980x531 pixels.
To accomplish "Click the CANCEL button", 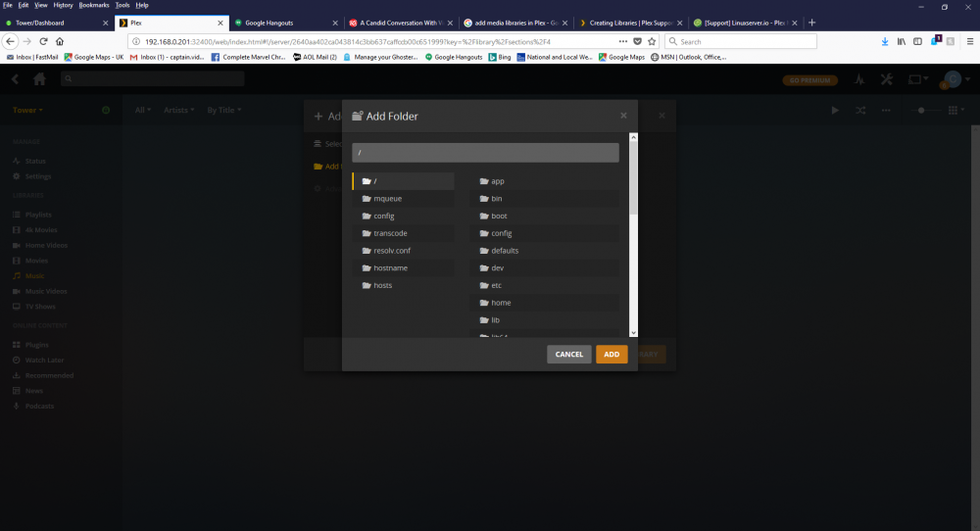I will tap(568, 355).
